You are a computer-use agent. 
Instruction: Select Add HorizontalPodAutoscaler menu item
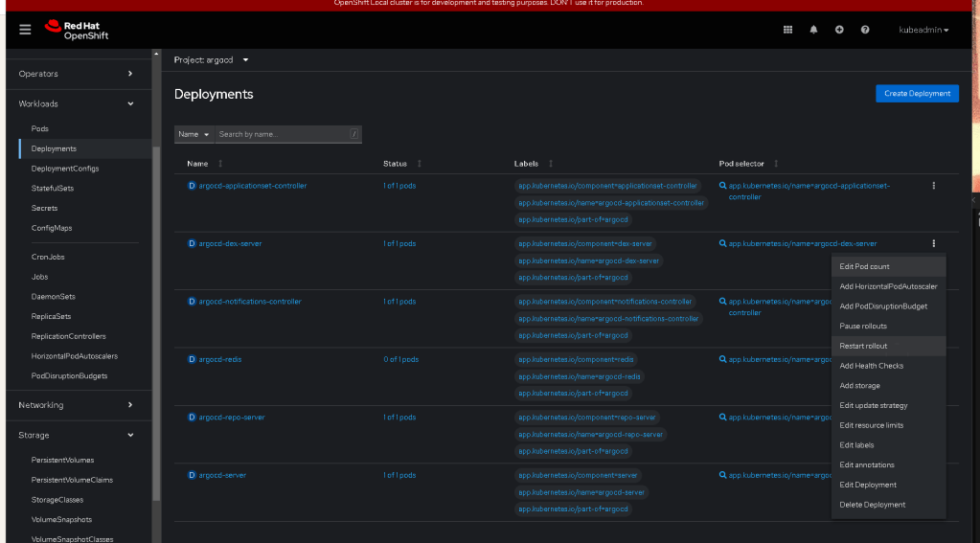(888, 286)
